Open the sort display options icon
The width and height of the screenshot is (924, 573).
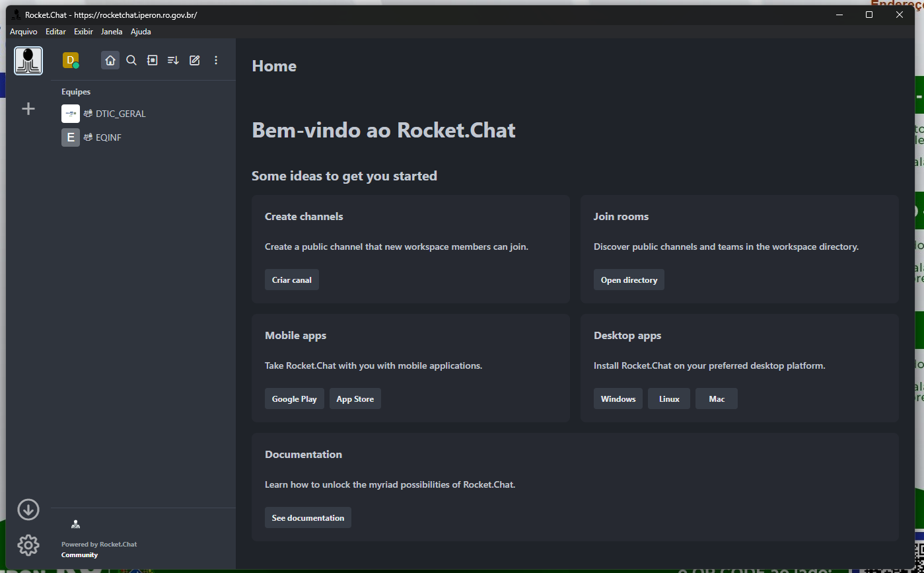[173, 60]
